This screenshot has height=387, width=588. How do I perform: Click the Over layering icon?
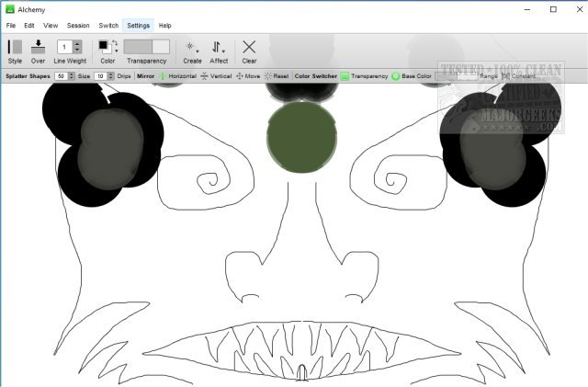[x=39, y=47]
